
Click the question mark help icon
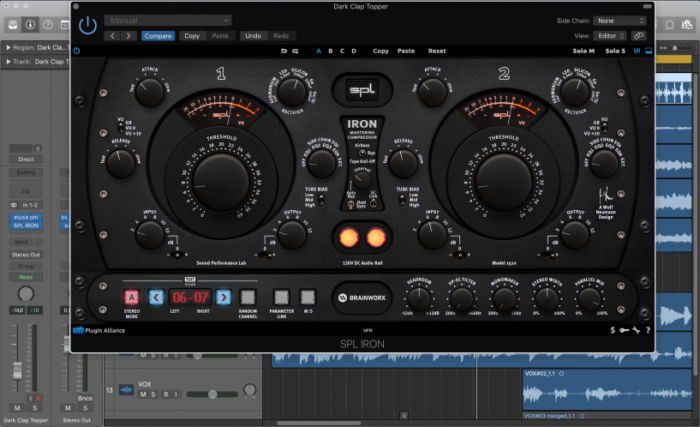click(x=647, y=329)
